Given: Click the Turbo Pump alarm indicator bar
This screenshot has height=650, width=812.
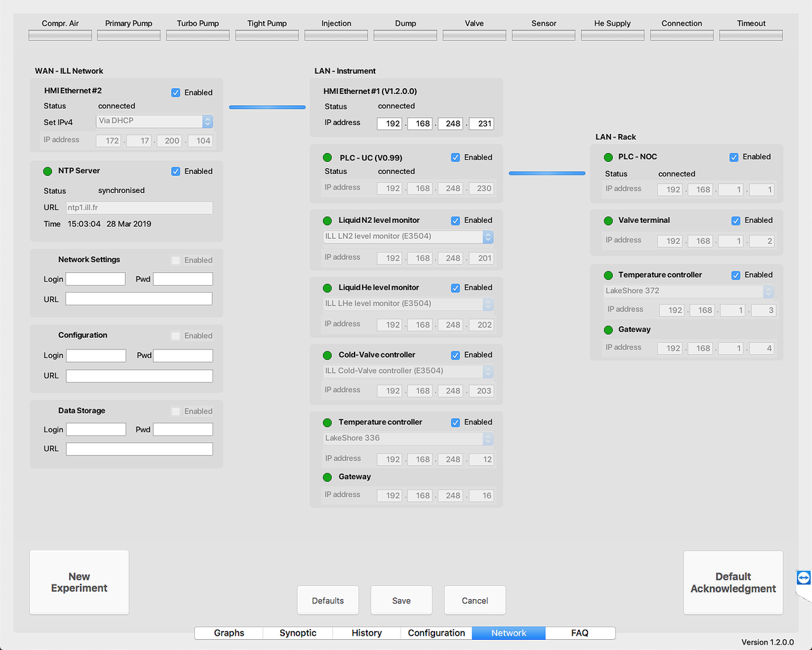Looking at the screenshot, I should coord(198,35).
